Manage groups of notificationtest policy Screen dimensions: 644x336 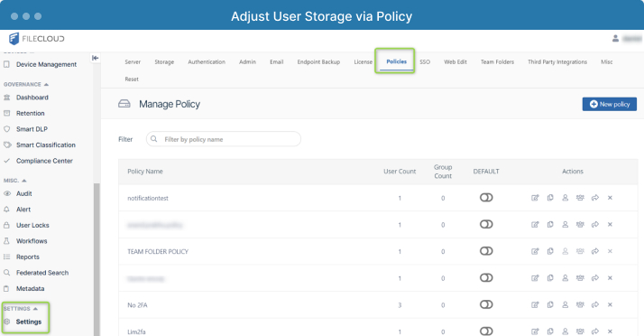[580, 198]
